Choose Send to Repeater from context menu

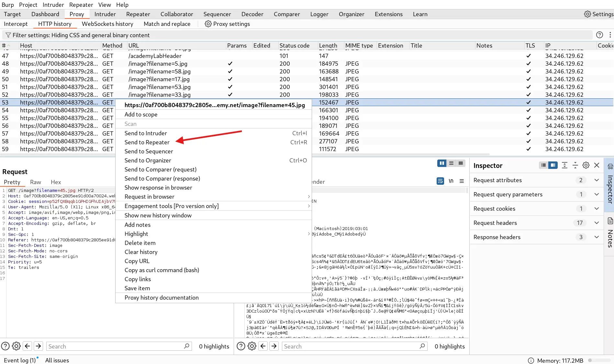(214, 142)
